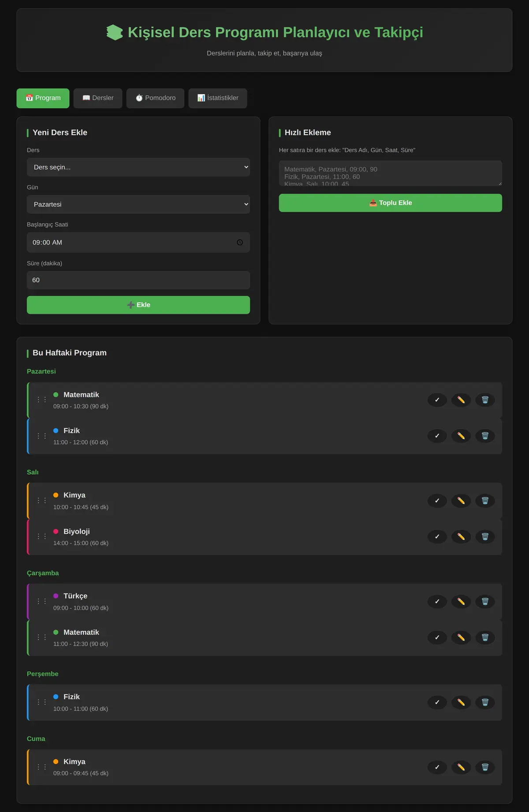The image size is (529, 812).
Task: Delete the Fizik 10:00 - 11:00 lesson
Action: (485, 702)
